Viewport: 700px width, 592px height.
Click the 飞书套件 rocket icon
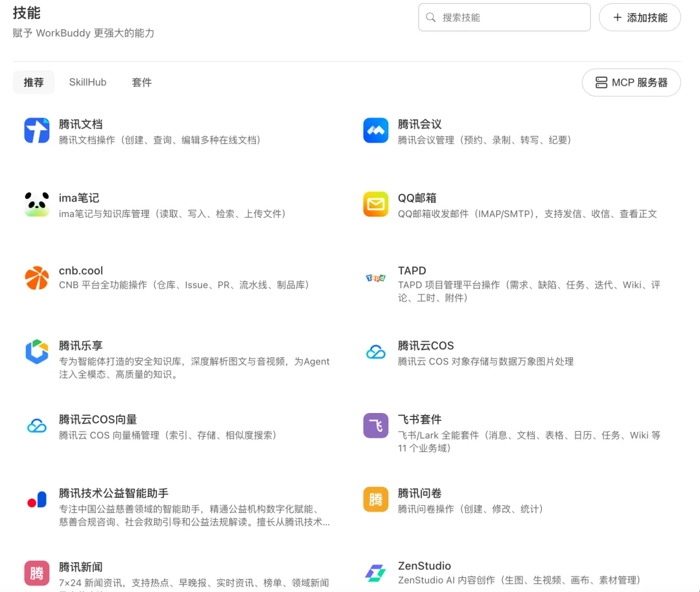tap(375, 425)
